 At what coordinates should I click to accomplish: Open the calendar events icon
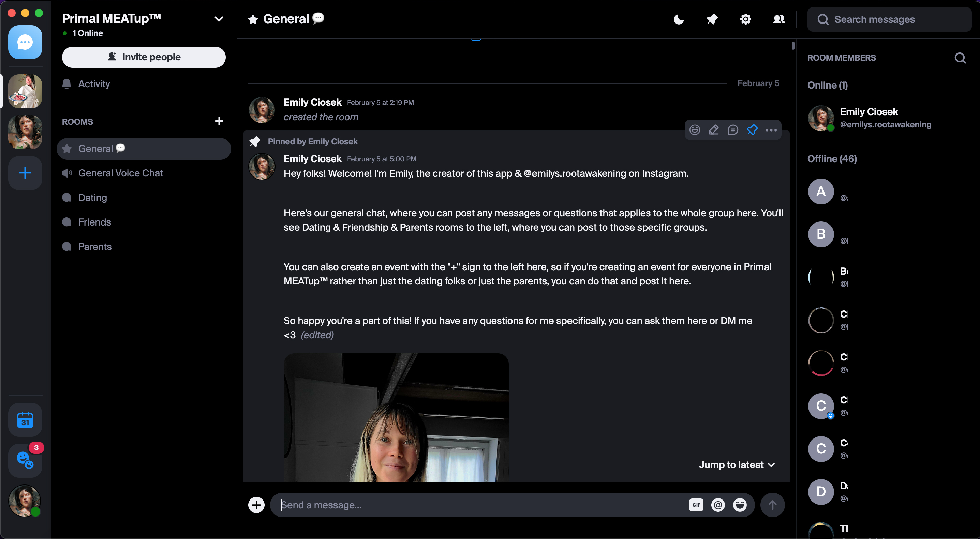25,420
